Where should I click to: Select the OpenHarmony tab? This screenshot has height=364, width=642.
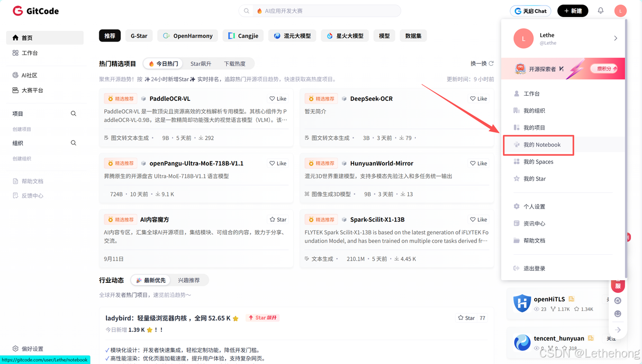click(188, 36)
